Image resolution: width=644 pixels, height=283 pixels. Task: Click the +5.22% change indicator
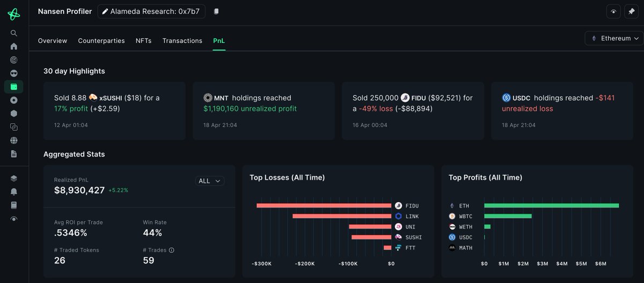tap(119, 190)
